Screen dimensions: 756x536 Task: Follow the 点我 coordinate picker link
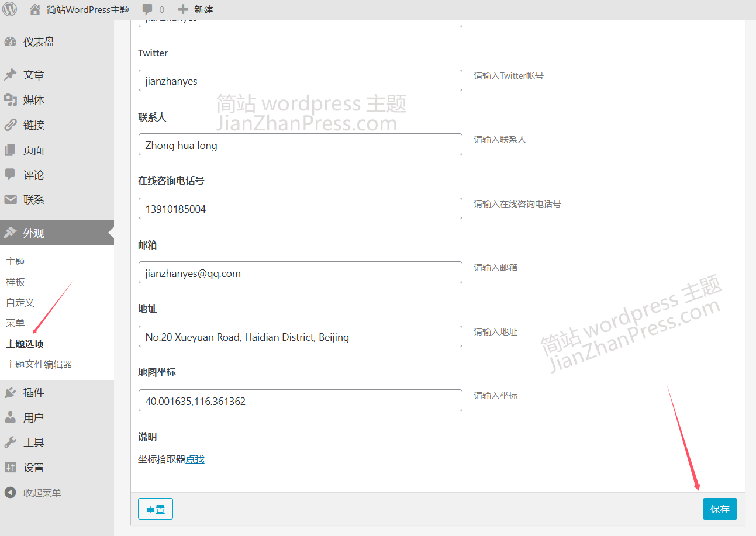(195, 459)
